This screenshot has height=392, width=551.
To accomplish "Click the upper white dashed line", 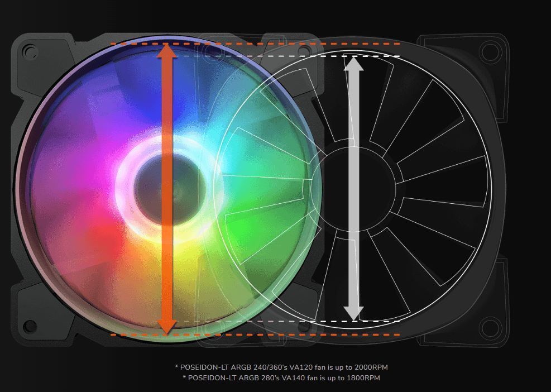I will click(x=380, y=56).
